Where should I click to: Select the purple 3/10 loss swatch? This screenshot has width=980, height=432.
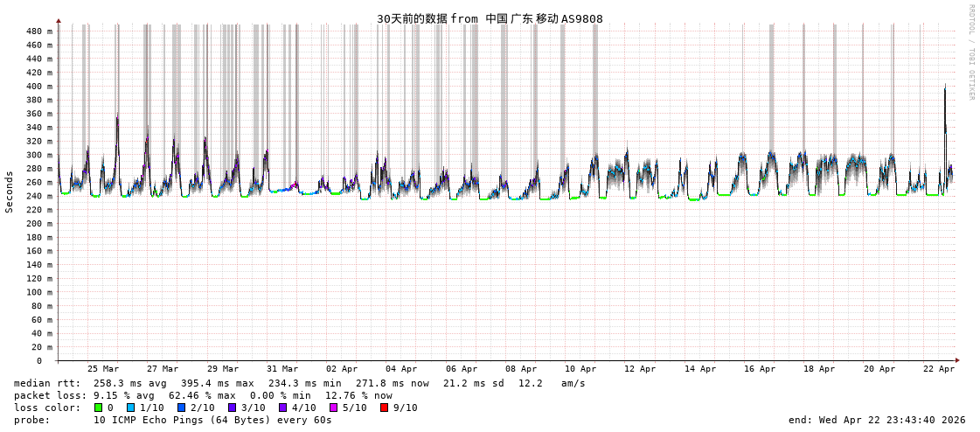233,408
